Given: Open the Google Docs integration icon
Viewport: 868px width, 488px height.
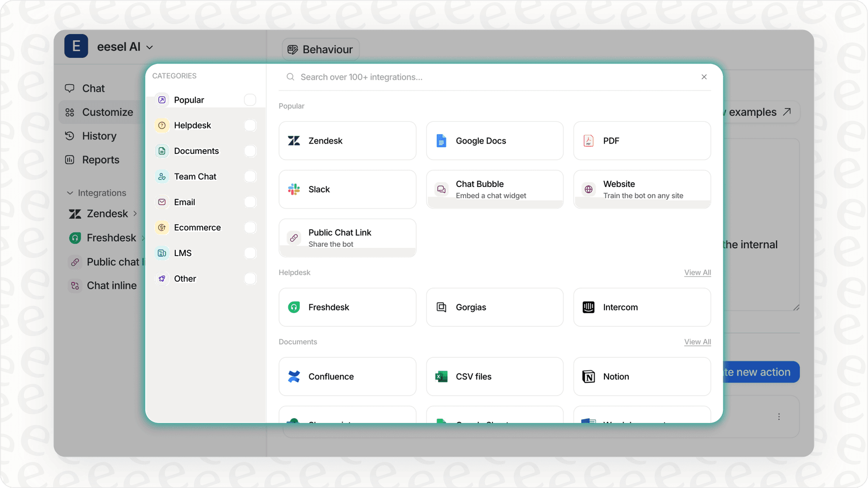Looking at the screenshot, I should click(x=441, y=140).
